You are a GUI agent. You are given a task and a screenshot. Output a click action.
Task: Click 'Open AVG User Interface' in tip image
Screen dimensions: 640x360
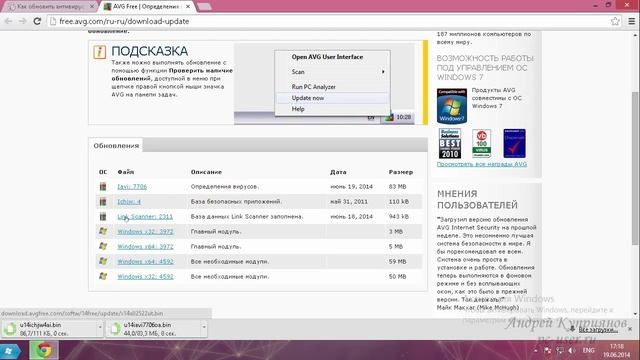point(327,57)
